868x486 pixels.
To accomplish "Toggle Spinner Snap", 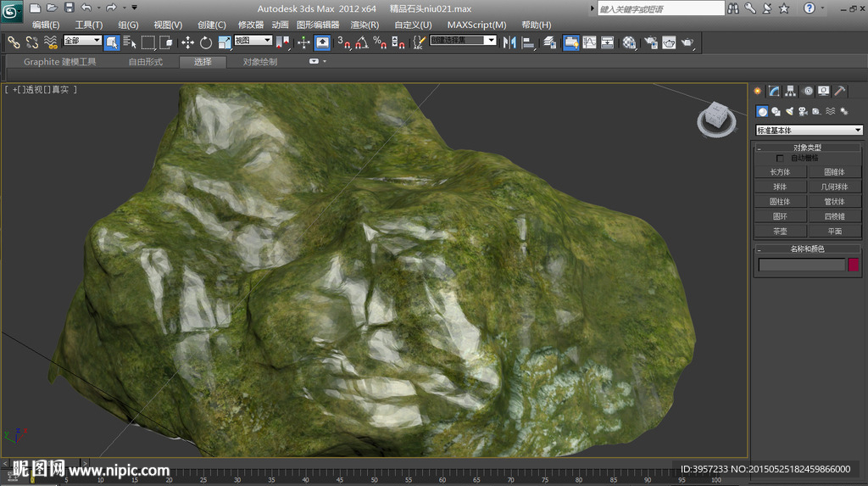I will pyautogui.click(x=398, y=42).
